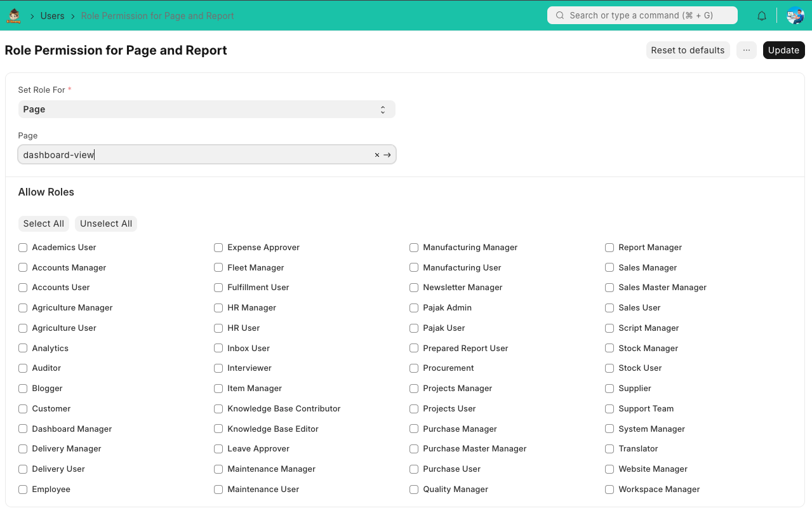The image size is (812, 520).
Task: Select the Report Manager checkbox
Action: click(609, 248)
